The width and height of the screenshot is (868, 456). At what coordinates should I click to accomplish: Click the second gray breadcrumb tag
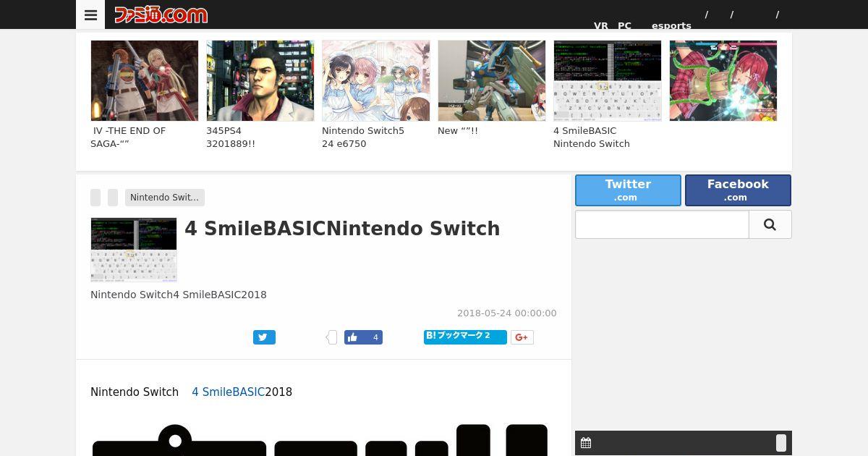coord(113,198)
